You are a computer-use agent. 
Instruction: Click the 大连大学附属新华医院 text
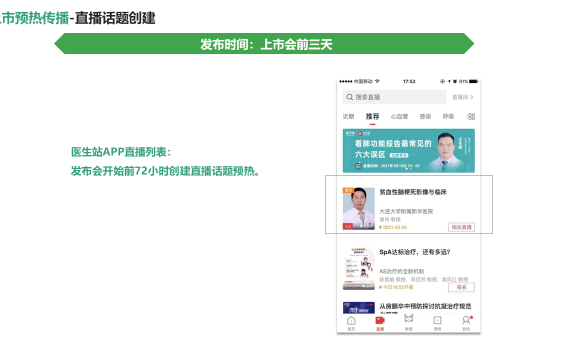pyautogui.click(x=406, y=211)
